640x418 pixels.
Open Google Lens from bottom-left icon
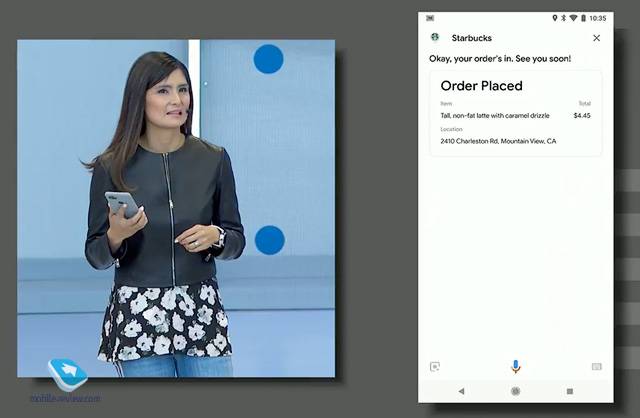[435, 367]
